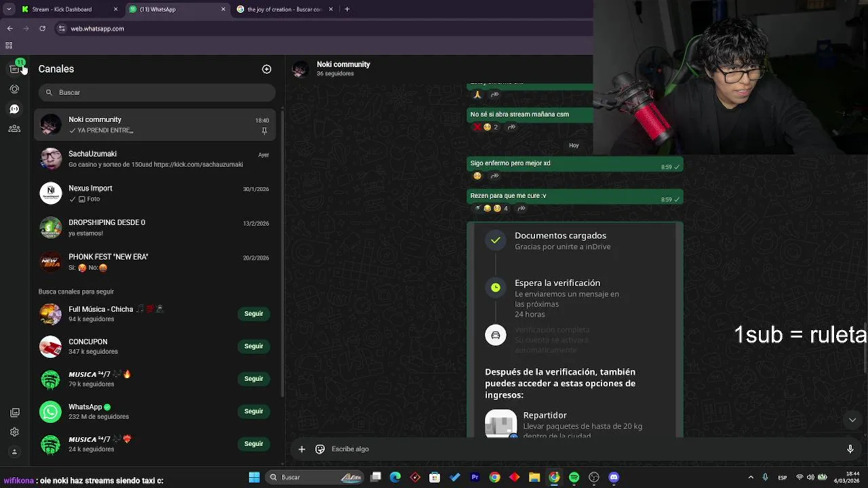Open OBS Studio from the taskbar
The width and height of the screenshot is (868, 488).
(x=594, y=477)
